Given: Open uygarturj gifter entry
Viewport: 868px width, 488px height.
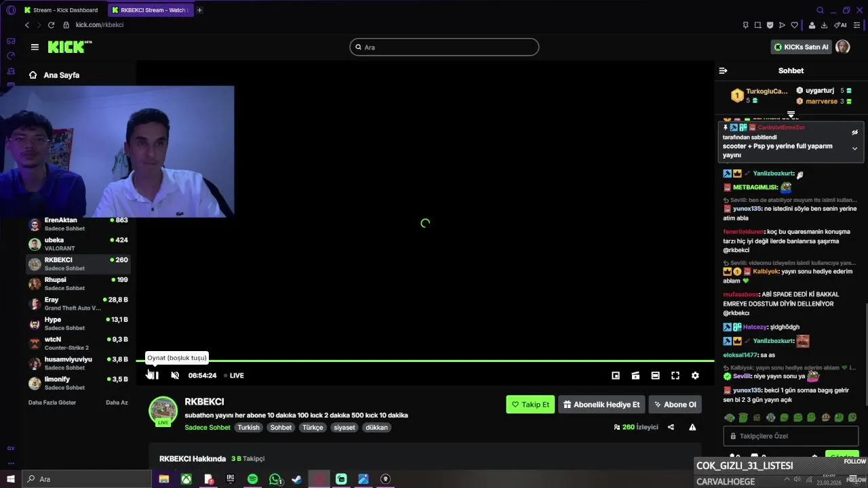Looking at the screenshot, I should click(x=823, y=91).
